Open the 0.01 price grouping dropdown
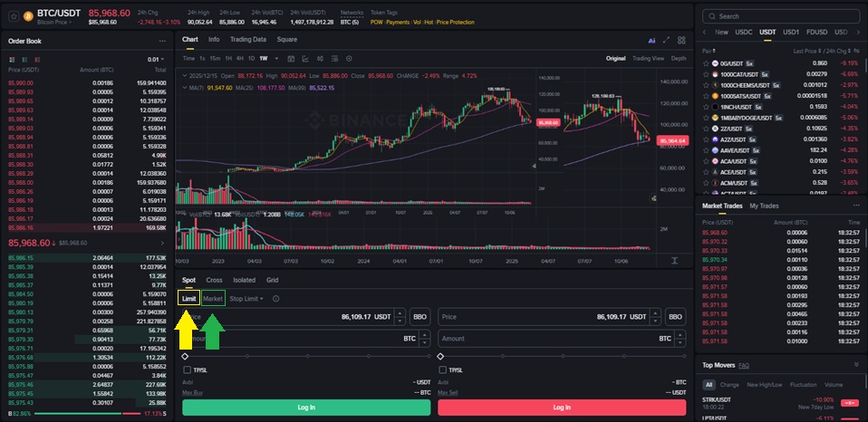The image size is (868, 422). point(156,59)
